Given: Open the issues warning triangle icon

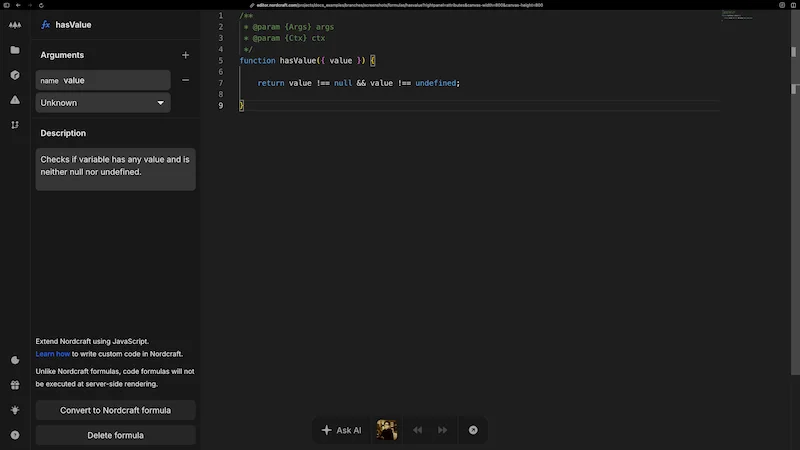Looking at the screenshot, I should click(15, 100).
